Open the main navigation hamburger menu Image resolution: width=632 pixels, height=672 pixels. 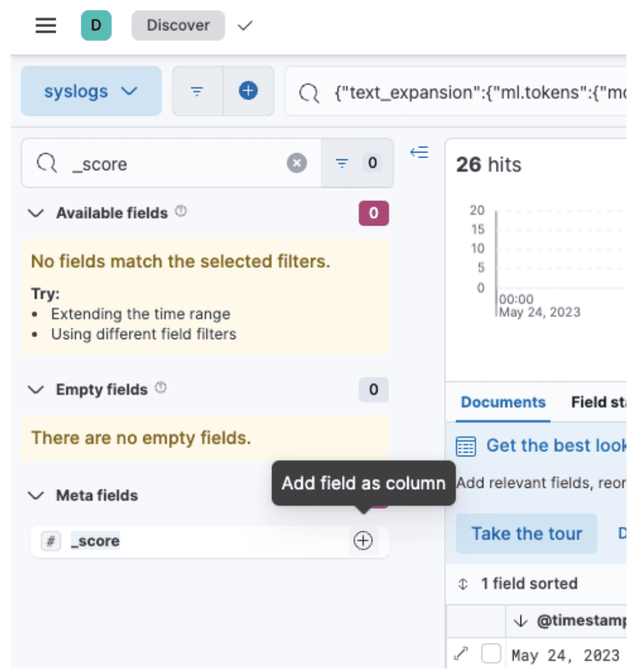tap(45, 25)
